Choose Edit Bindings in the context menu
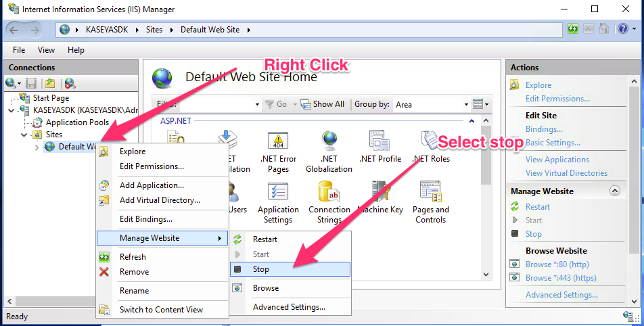644x326 pixels. pyautogui.click(x=162, y=219)
